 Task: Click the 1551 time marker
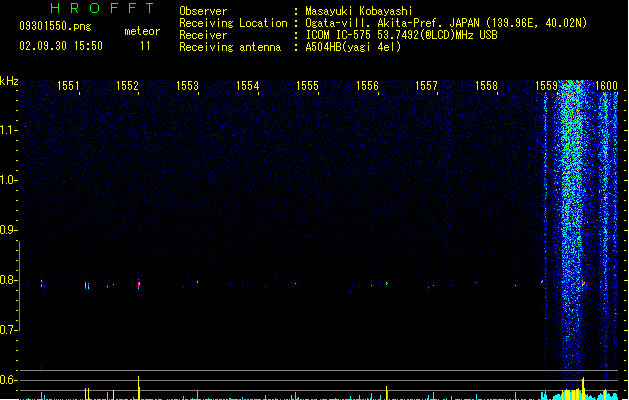68,86
